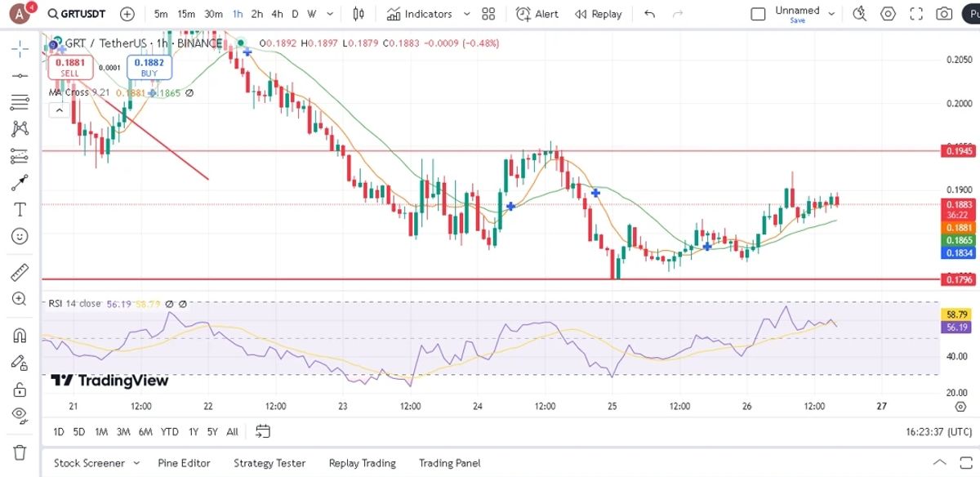Screen dimensions: 980x477
Task: Open the Indicators dialog
Action: click(419, 14)
